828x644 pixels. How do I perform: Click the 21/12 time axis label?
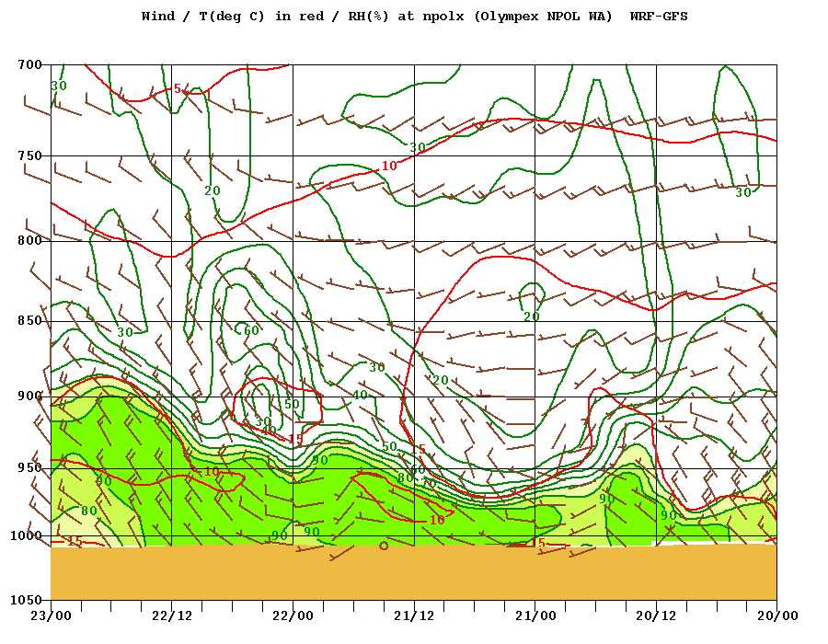[x=415, y=616]
